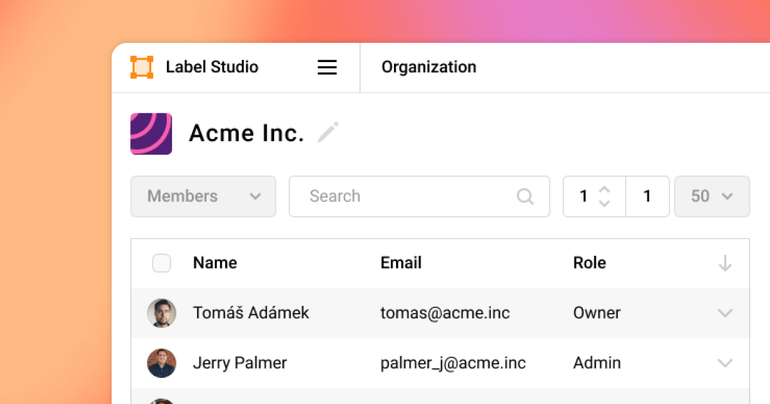Open the hamburger menu
Image resolution: width=770 pixels, height=404 pixels.
click(327, 68)
